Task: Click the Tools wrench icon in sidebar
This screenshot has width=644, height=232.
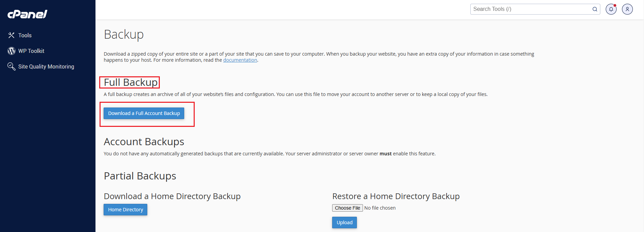Action: coord(11,35)
